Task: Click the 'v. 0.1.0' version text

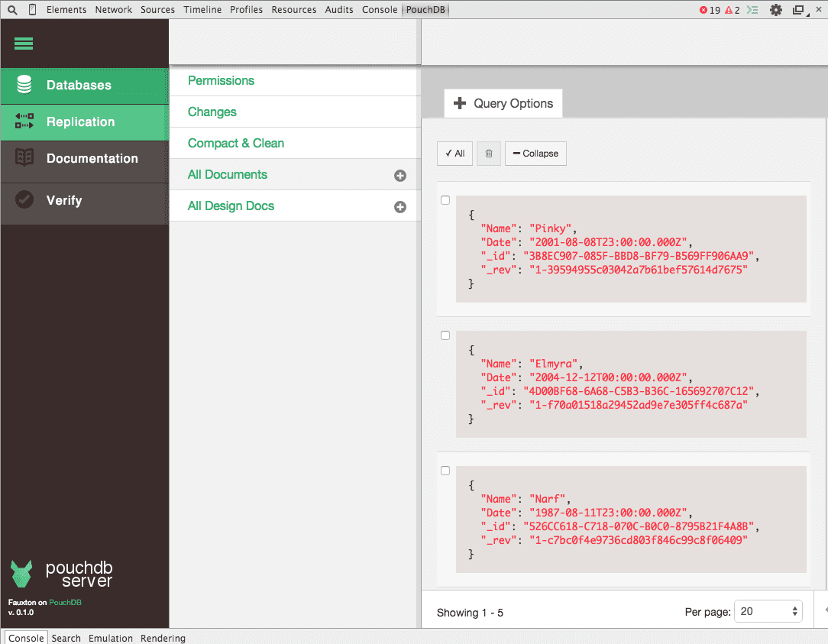Action: (x=21, y=613)
